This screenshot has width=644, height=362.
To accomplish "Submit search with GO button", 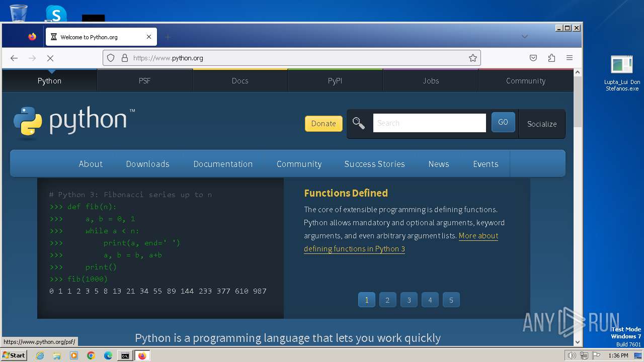I will click(503, 122).
